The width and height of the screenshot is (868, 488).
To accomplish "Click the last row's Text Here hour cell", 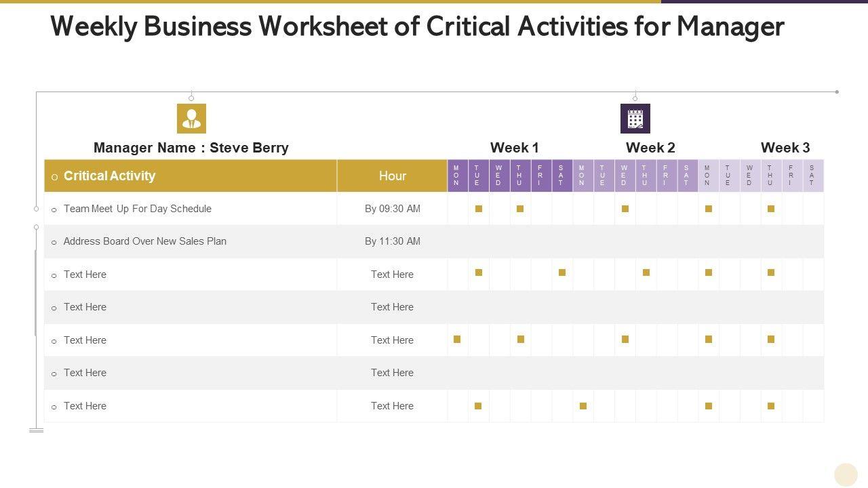I will click(392, 406).
